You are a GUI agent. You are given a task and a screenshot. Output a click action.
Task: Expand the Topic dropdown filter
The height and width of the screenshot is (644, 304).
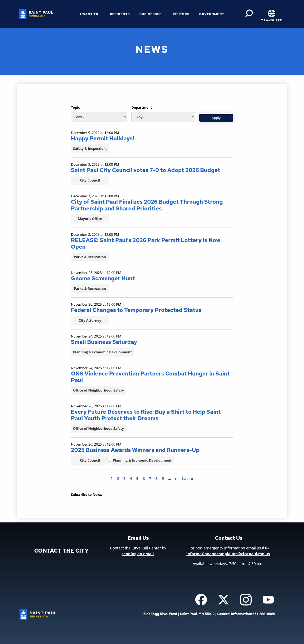tap(99, 117)
